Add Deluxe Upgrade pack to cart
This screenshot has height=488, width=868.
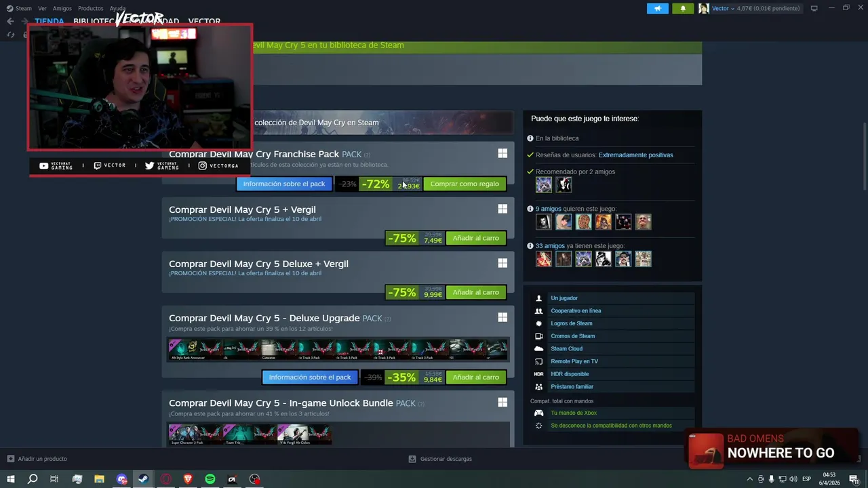475,377
